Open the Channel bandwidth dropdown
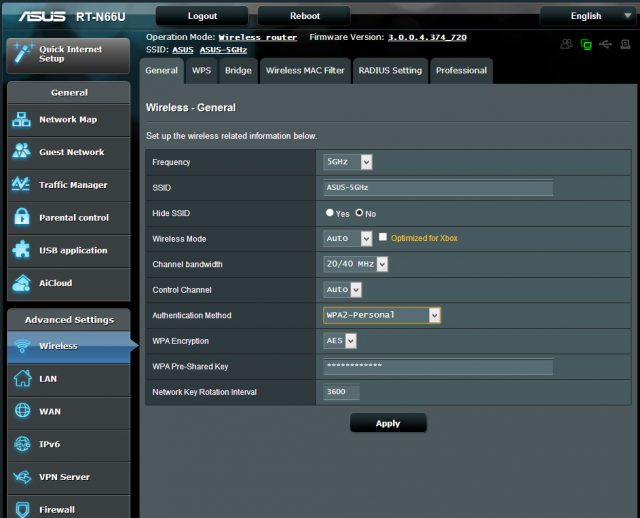 (x=355, y=264)
